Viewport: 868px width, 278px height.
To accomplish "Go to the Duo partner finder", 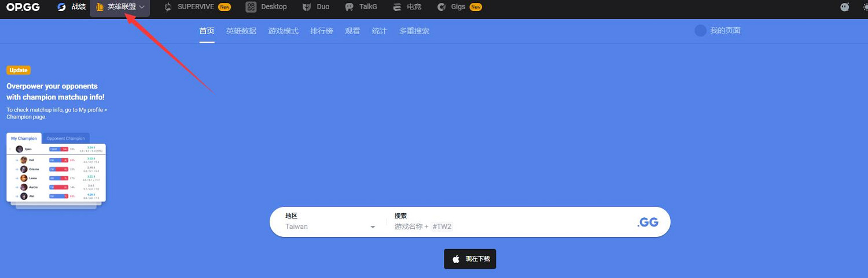I will pyautogui.click(x=316, y=7).
